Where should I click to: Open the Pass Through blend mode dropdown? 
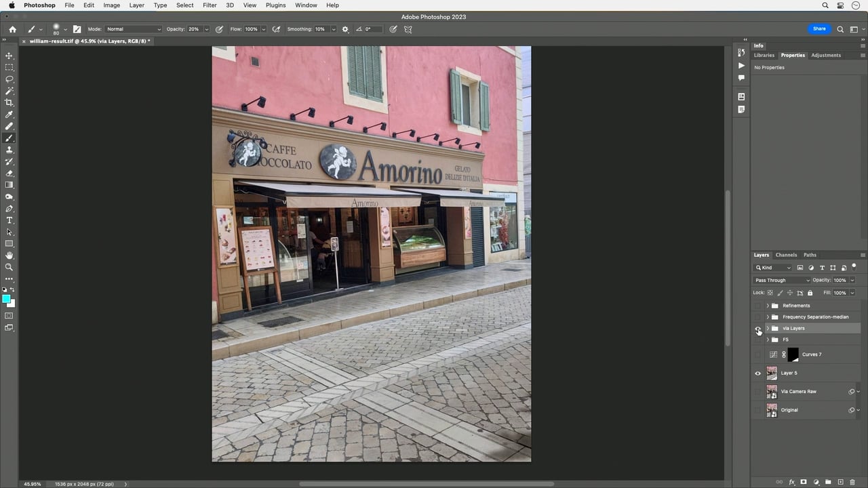pos(782,280)
